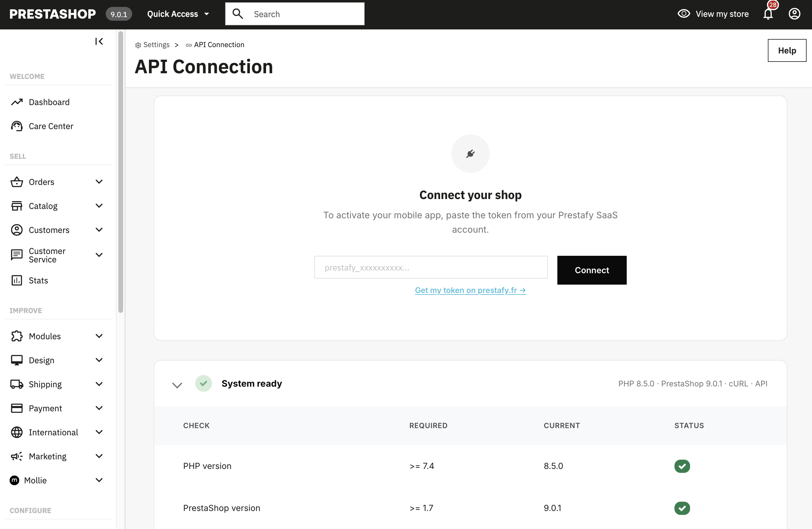The image size is (812, 529).
Task: Collapse the sidebar menu icon
Action: (x=99, y=41)
